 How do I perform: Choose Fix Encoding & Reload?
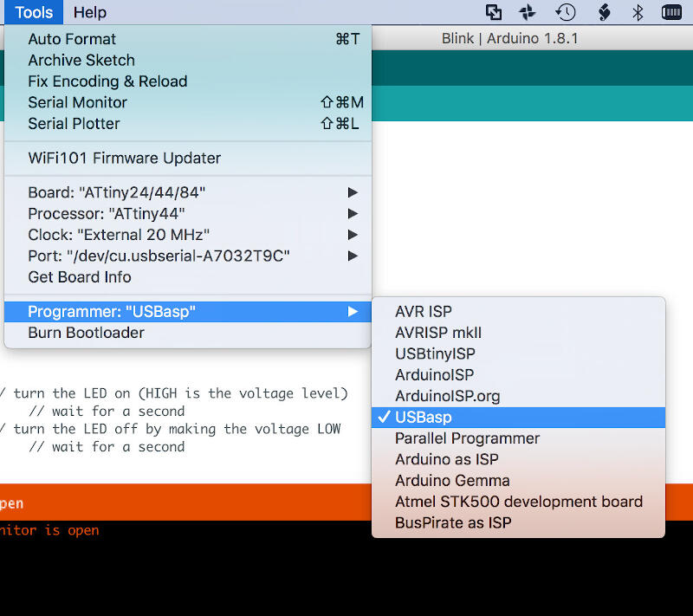pos(188,81)
